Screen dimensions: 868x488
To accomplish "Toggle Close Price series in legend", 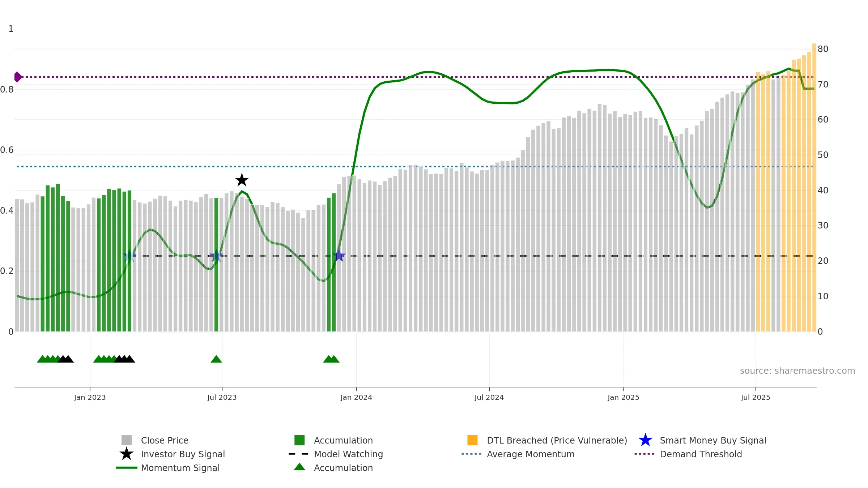I will [x=165, y=440].
